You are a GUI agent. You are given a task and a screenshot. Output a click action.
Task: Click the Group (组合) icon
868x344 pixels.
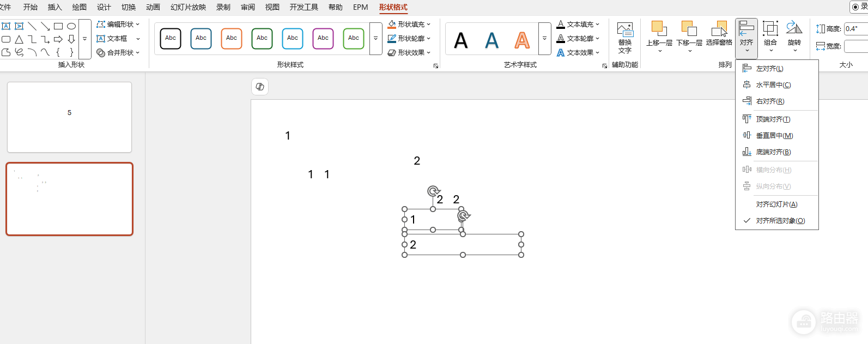click(x=770, y=29)
